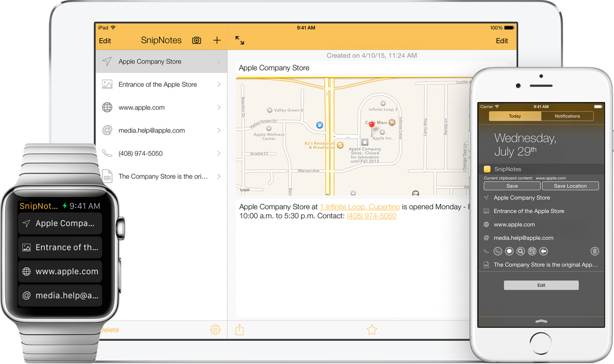Tap the Apple Wellness Center map marker
The width and height of the screenshot is (614, 364).
pos(269,128)
